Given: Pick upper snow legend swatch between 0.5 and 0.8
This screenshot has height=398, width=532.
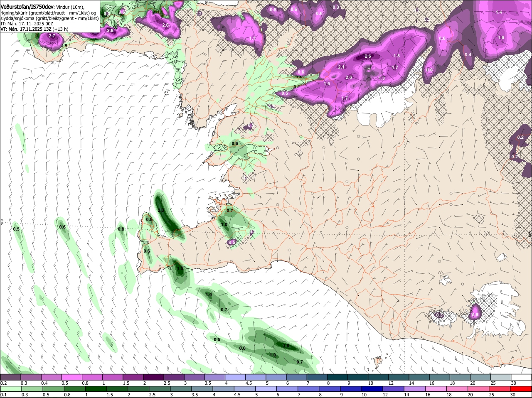Looking at the screenshot, I should [x=72, y=377].
